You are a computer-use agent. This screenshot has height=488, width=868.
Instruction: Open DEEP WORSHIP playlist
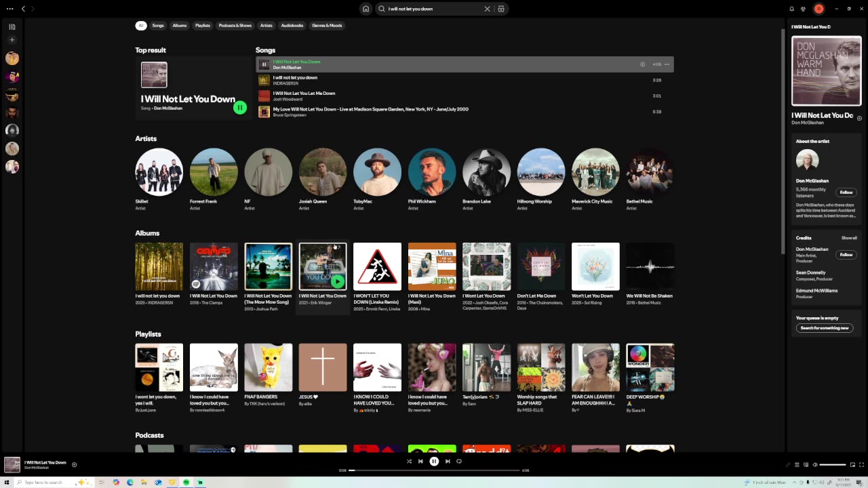[x=650, y=378]
